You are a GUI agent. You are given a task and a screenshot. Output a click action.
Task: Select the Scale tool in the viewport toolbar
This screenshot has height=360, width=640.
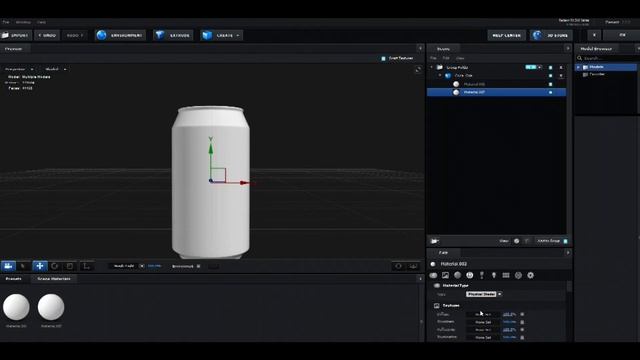70,266
